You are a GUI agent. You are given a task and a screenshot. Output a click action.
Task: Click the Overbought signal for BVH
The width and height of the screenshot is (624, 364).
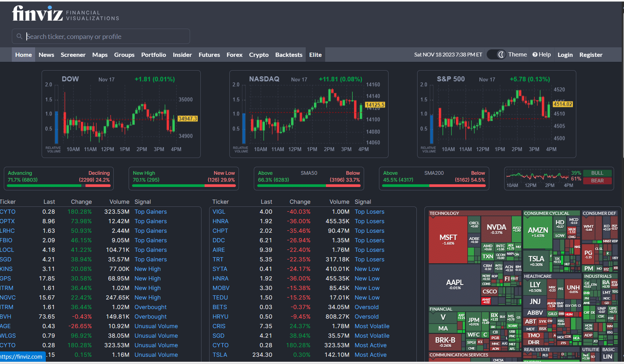point(151,317)
